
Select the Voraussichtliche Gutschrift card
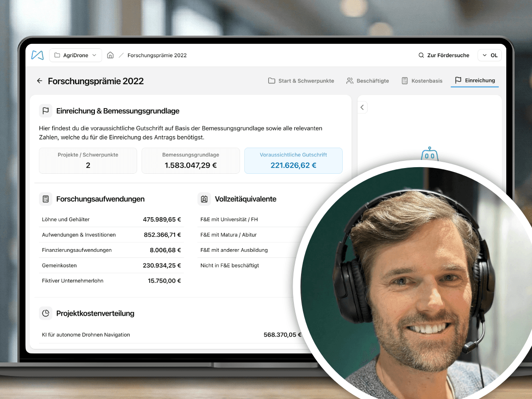pyautogui.click(x=293, y=160)
